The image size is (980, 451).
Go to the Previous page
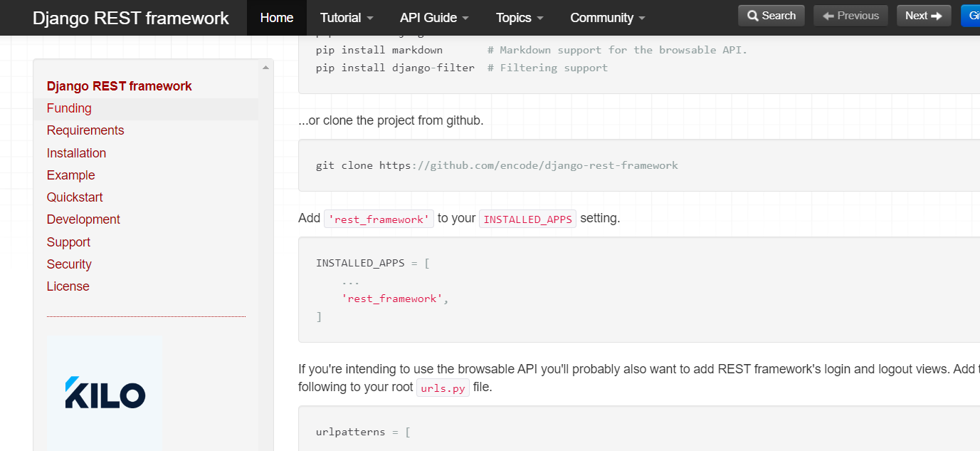[850, 16]
